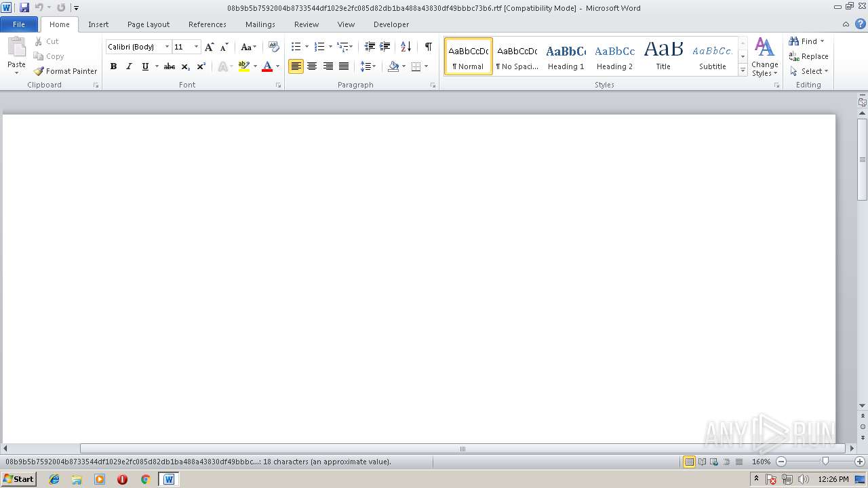Open the Change Case dropdown

tap(248, 47)
